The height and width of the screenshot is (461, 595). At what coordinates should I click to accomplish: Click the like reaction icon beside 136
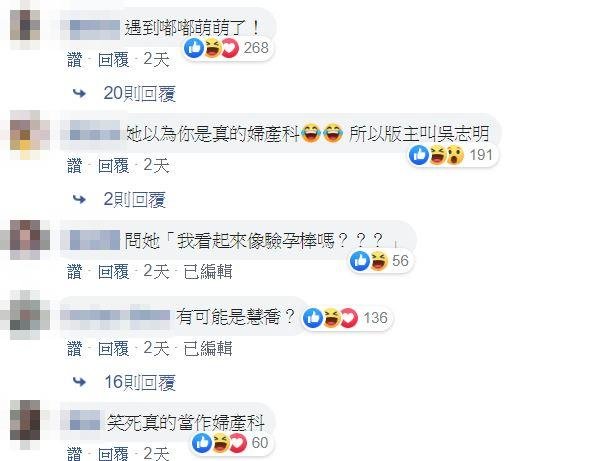[x=313, y=318]
